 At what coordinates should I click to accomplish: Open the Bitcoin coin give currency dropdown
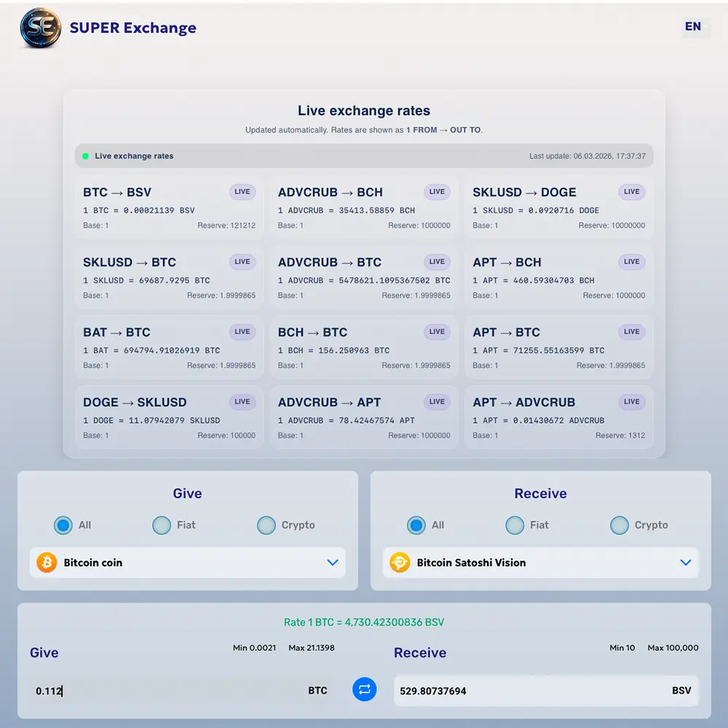point(187,563)
